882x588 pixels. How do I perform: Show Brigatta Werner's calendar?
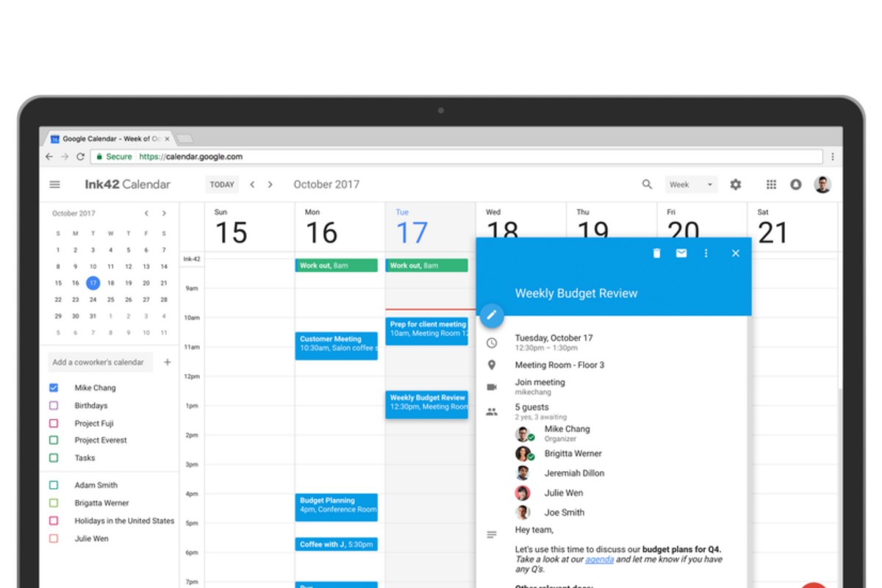(54, 503)
